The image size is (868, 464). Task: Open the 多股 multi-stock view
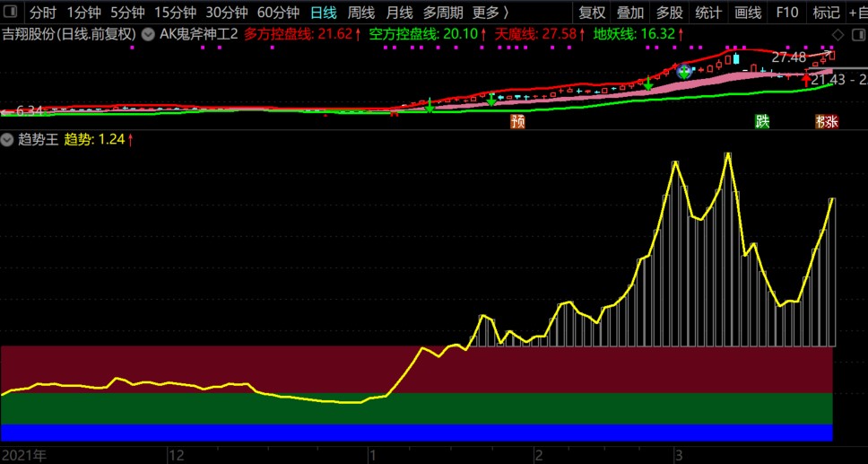pyautogui.click(x=669, y=13)
